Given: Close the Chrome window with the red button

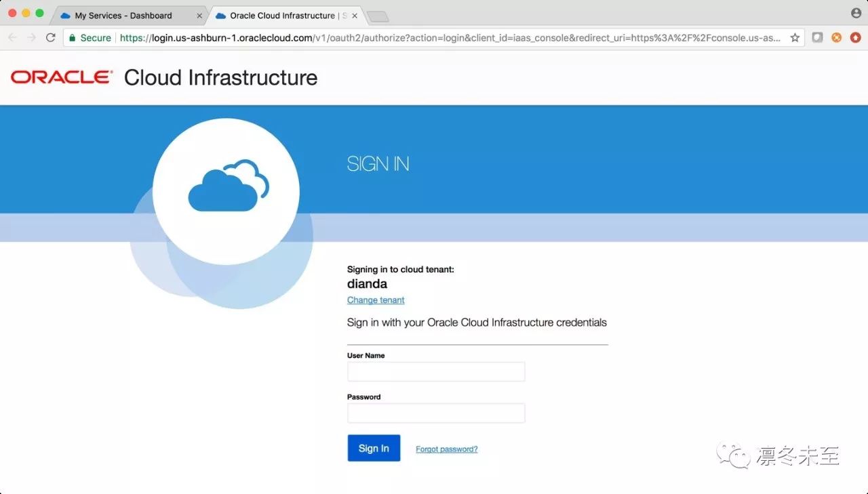Looking at the screenshot, I should click(x=12, y=14).
